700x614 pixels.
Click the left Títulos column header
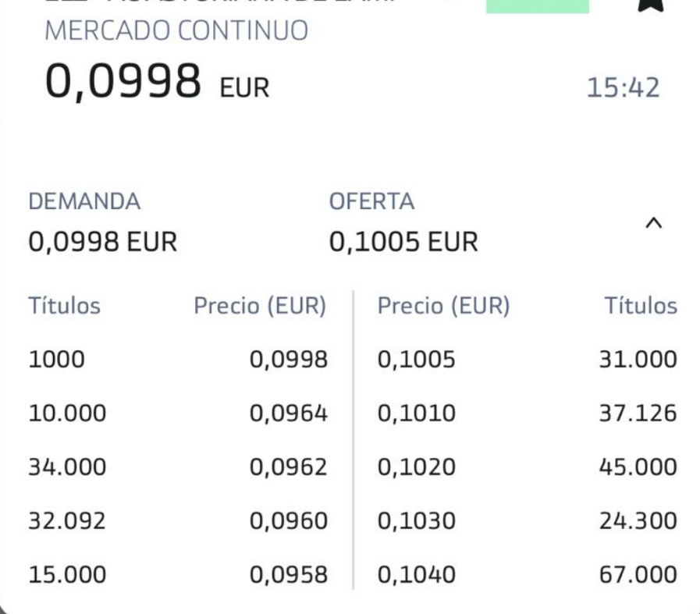(x=65, y=306)
